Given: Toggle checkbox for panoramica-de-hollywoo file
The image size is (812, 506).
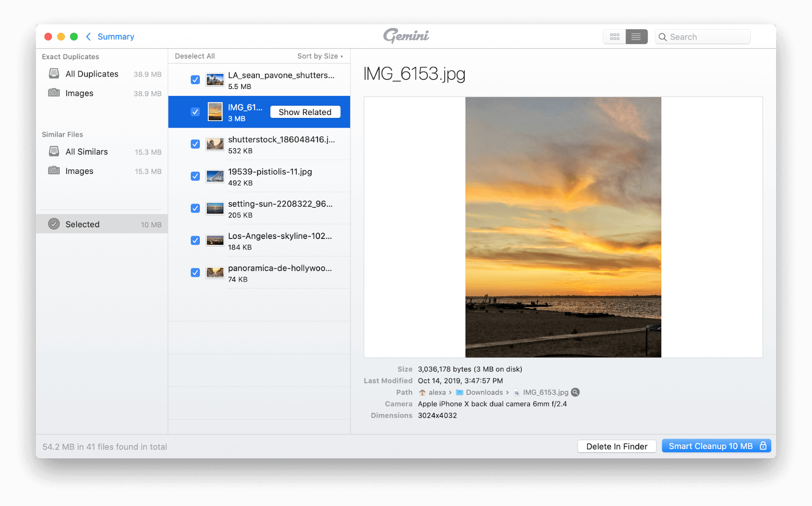Looking at the screenshot, I should [x=194, y=272].
